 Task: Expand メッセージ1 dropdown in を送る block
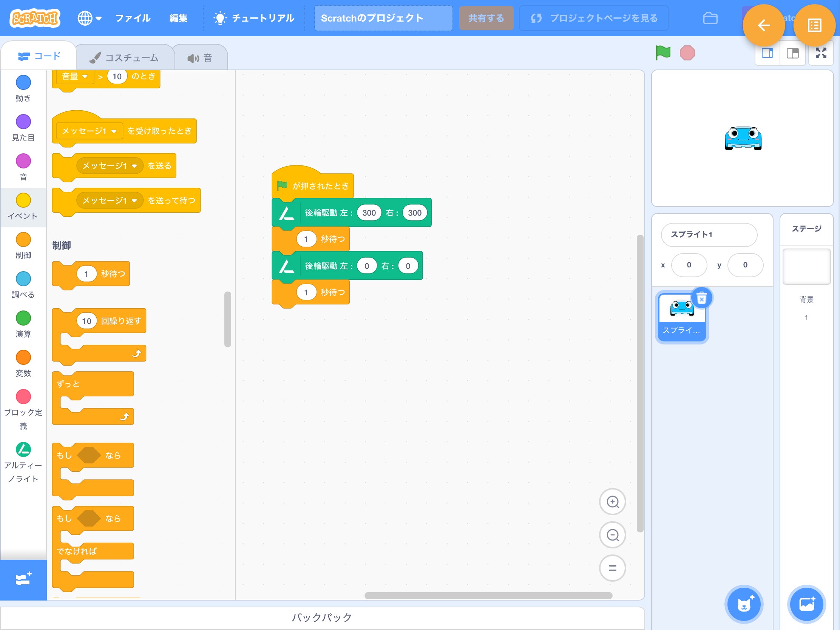tap(134, 166)
